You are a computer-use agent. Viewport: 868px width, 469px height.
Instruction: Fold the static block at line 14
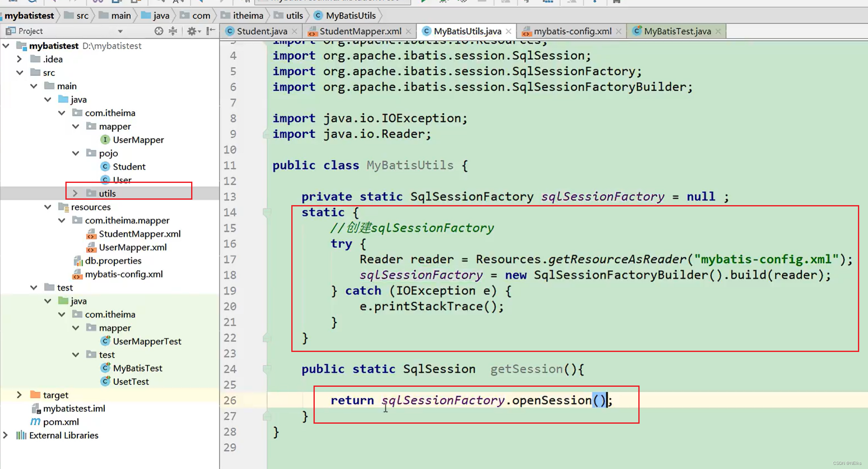(266, 212)
